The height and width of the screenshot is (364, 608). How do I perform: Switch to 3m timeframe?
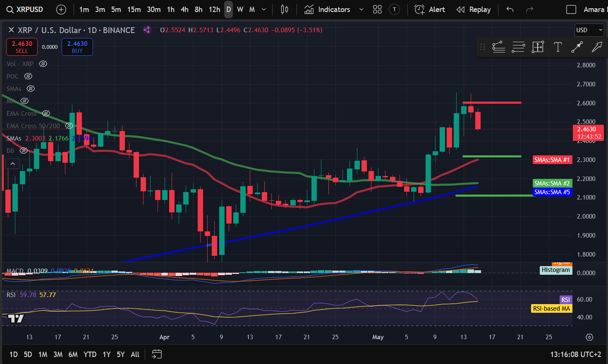(100, 10)
